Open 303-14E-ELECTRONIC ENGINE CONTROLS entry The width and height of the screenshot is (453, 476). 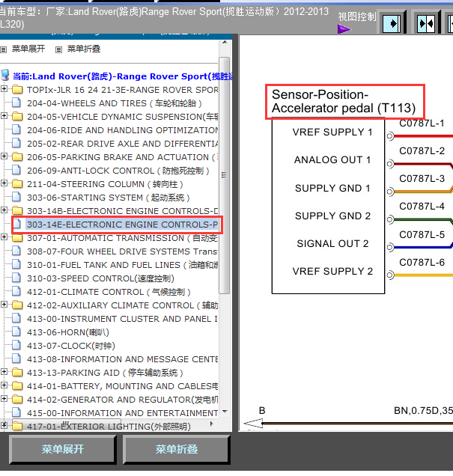[122, 225]
